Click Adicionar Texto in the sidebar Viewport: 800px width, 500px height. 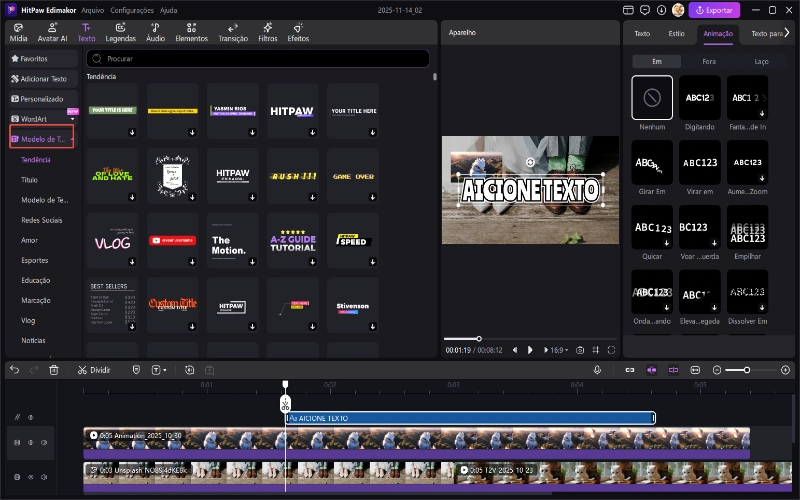tap(43, 78)
